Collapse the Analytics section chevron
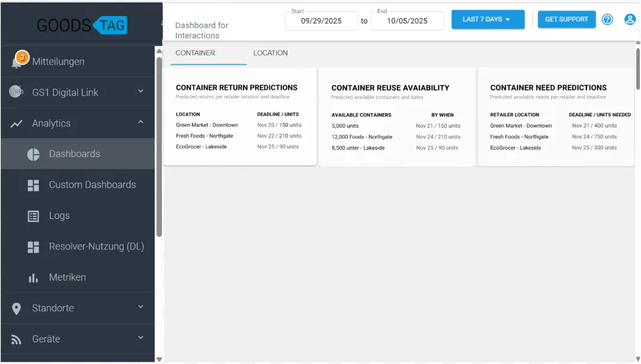The width and height of the screenshot is (641, 364). [x=141, y=122]
